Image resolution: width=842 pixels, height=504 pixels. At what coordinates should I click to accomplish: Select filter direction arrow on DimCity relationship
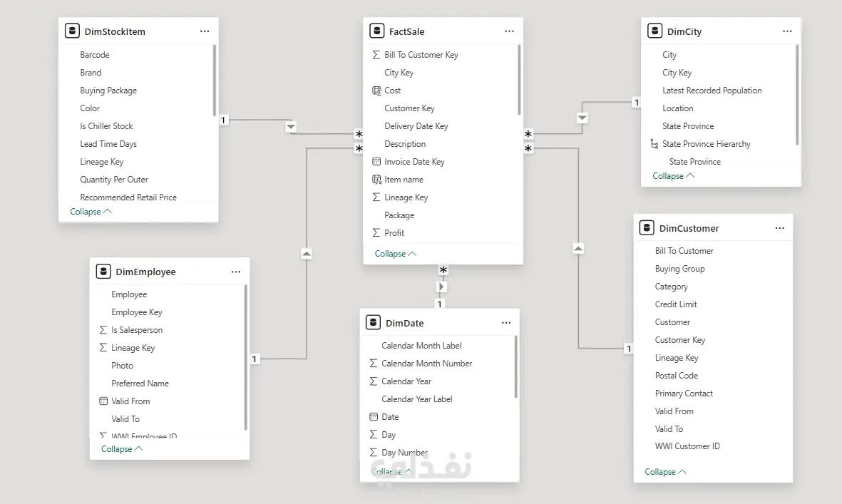[582, 118]
